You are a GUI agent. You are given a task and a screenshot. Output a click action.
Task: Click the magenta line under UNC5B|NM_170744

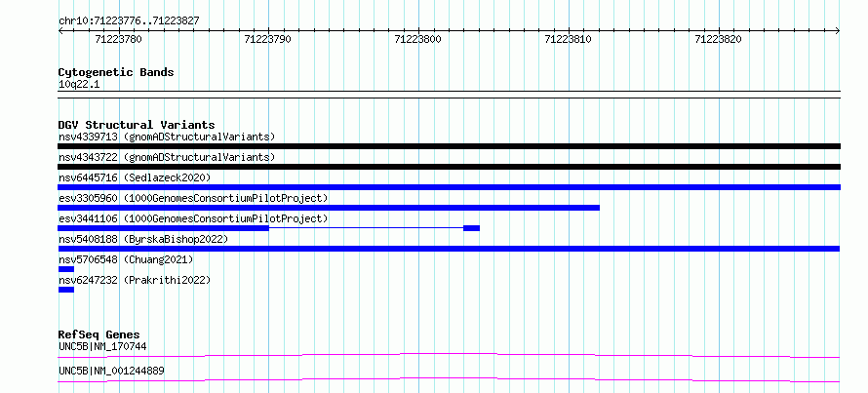point(449,355)
